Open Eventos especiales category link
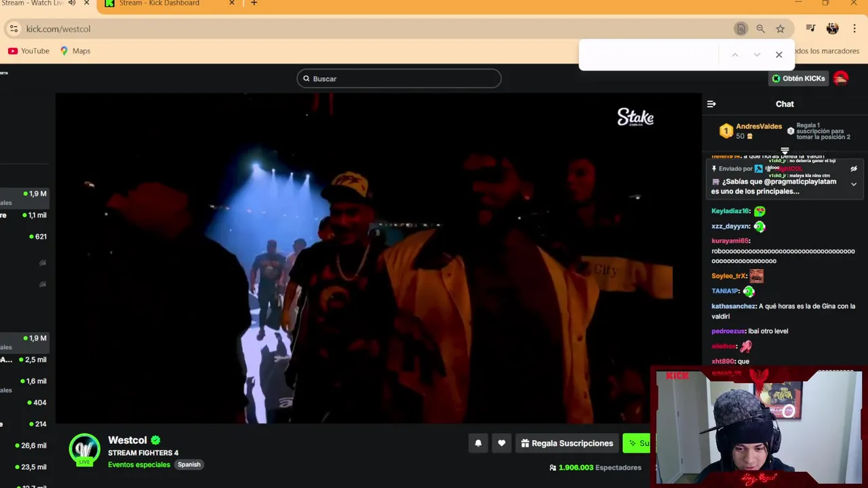The width and height of the screenshot is (868, 488). (x=139, y=465)
